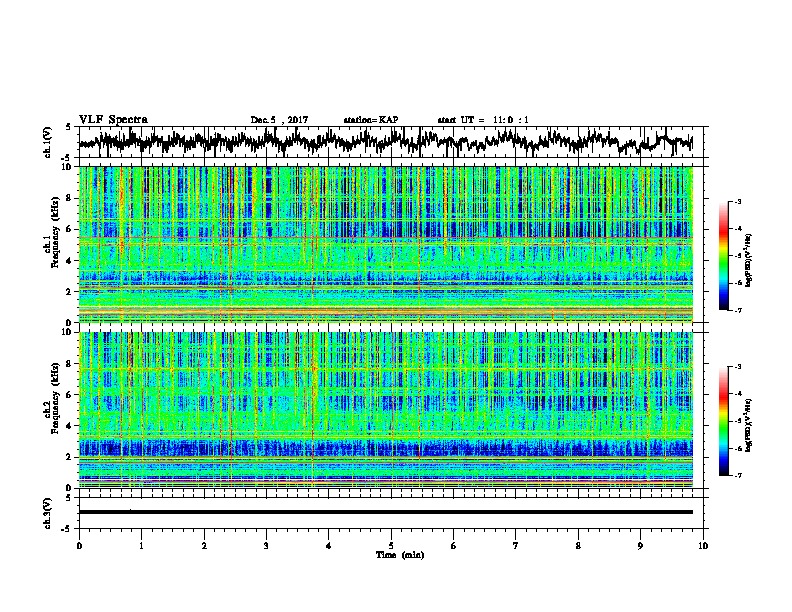Click the '-3' label on ch.2 color bar
The width and height of the screenshot is (792, 612).
(737, 367)
